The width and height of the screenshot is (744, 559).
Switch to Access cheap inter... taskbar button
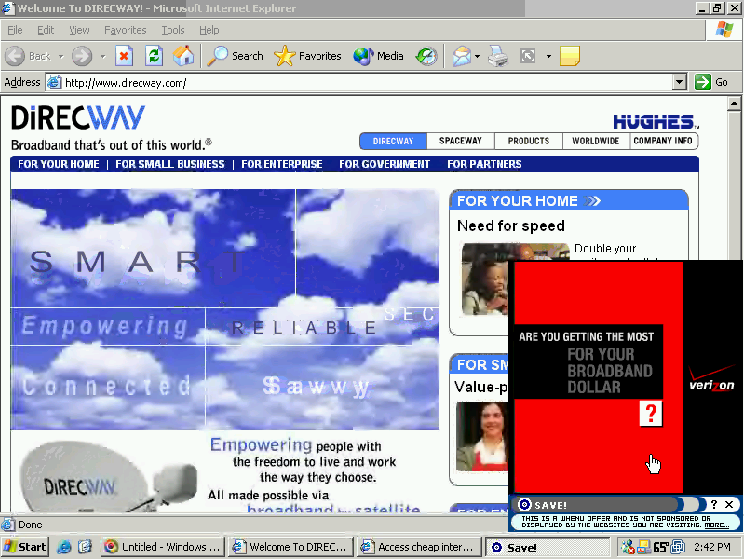(419, 547)
